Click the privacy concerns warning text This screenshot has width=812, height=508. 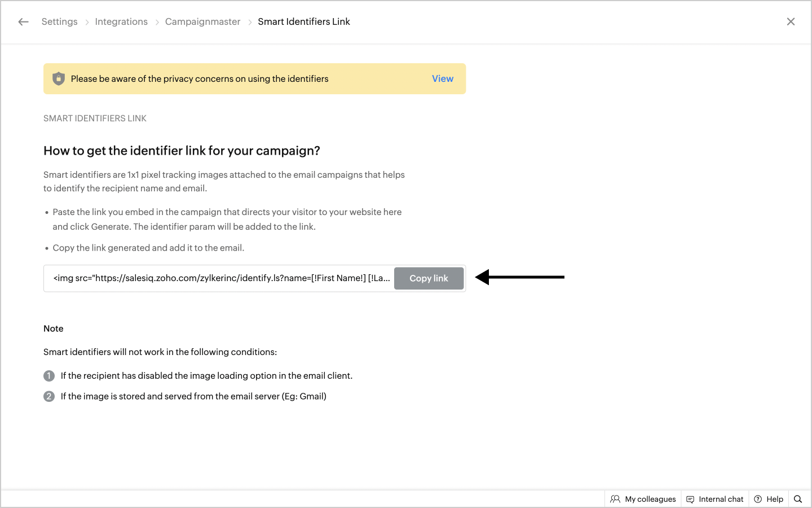[200, 79]
